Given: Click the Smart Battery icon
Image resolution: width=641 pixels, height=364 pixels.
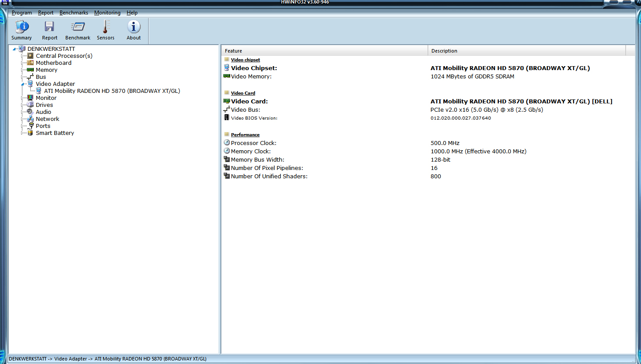Looking at the screenshot, I should click(x=30, y=133).
